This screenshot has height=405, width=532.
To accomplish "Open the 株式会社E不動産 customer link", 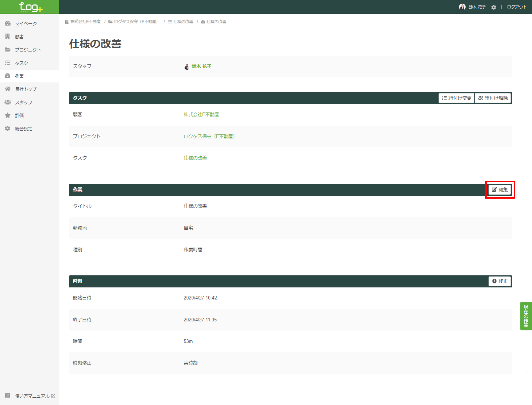I will pyautogui.click(x=201, y=115).
